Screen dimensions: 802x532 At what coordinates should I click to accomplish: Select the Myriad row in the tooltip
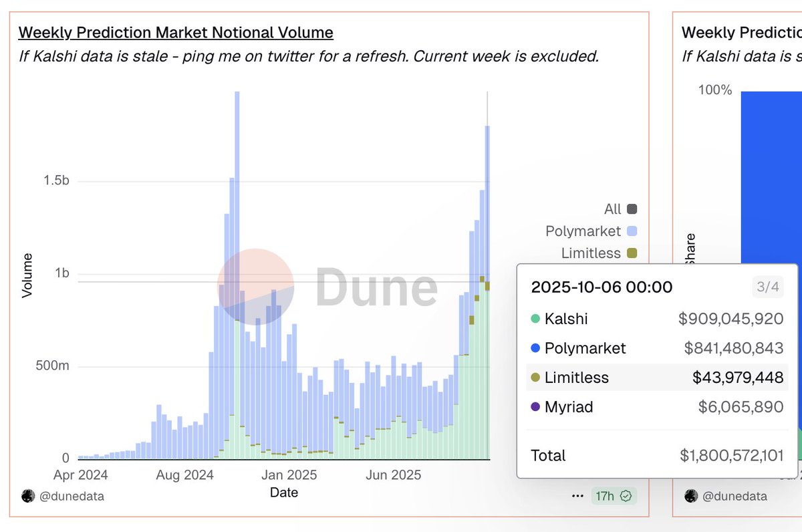point(657,407)
